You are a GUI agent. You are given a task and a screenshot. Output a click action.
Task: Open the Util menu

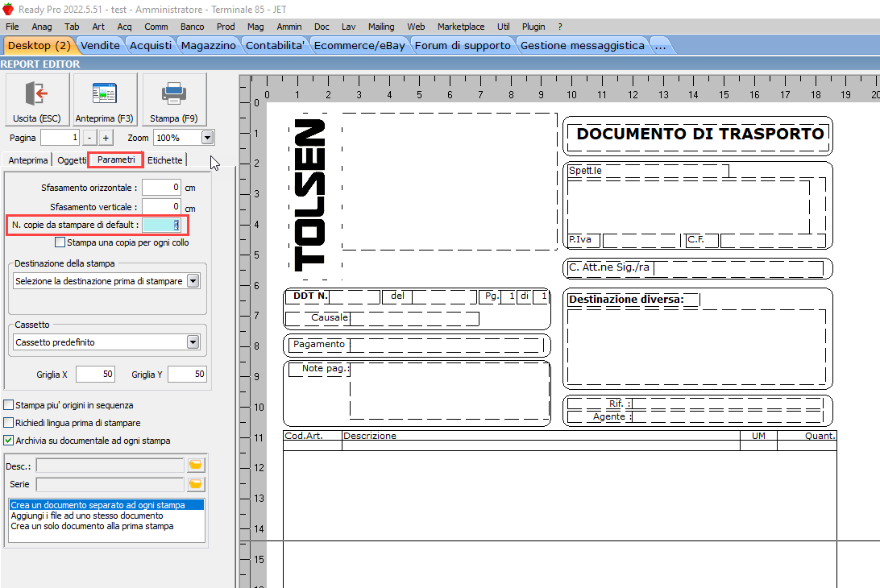(503, 27)
